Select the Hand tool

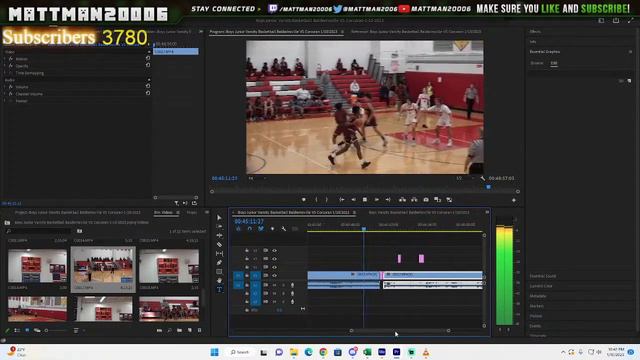219,280
